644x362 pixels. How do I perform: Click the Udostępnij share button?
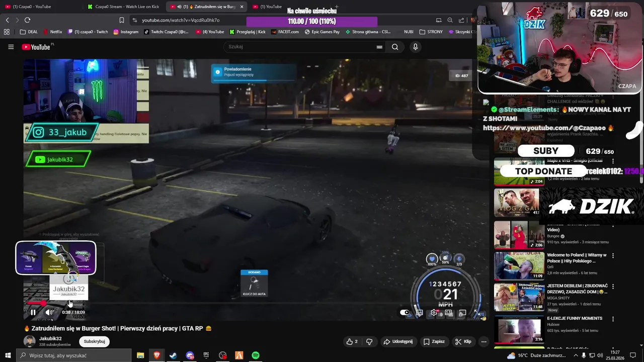(x=398, y=341)
